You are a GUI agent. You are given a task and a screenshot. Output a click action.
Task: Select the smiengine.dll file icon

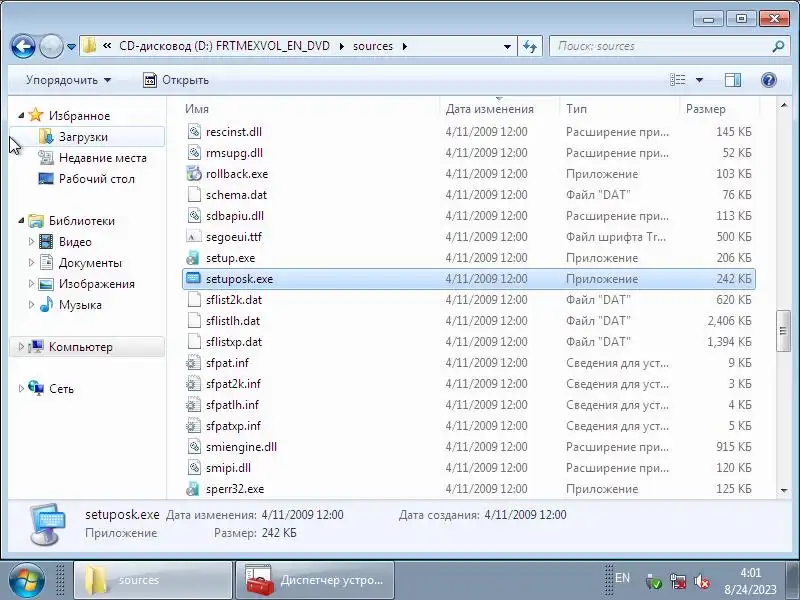coord(194,447)
